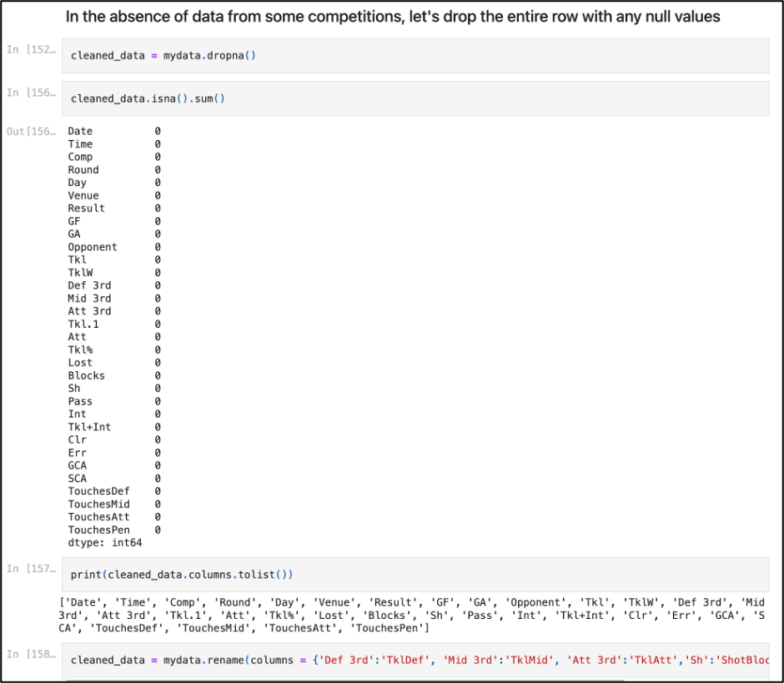Screen dimensions: 784x684
Task: Click the Tkl% row in the output
Action: tap(81, 350)
